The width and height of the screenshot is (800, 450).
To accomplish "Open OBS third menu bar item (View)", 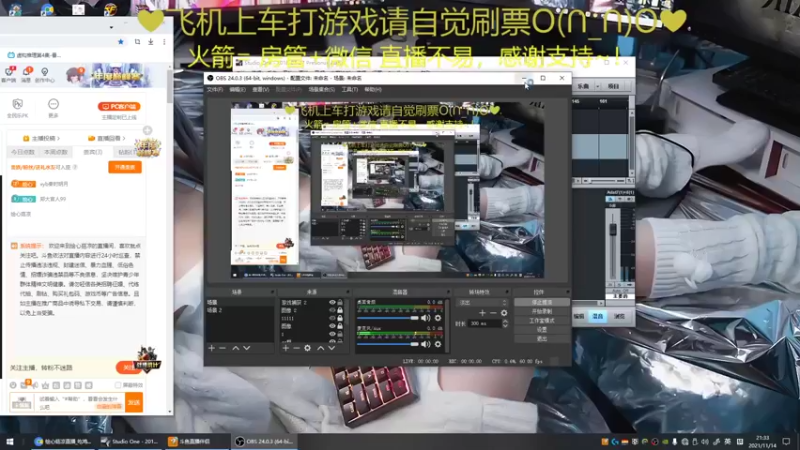I will 260,89.
